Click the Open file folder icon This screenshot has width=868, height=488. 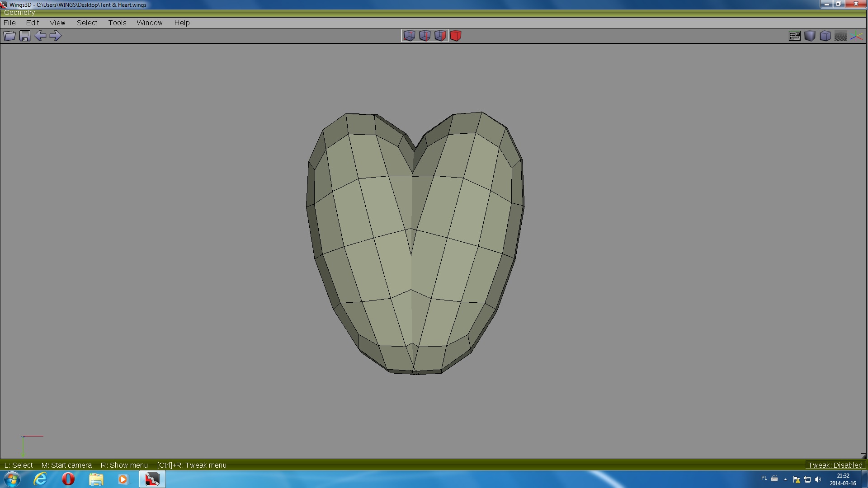point(9,36)
